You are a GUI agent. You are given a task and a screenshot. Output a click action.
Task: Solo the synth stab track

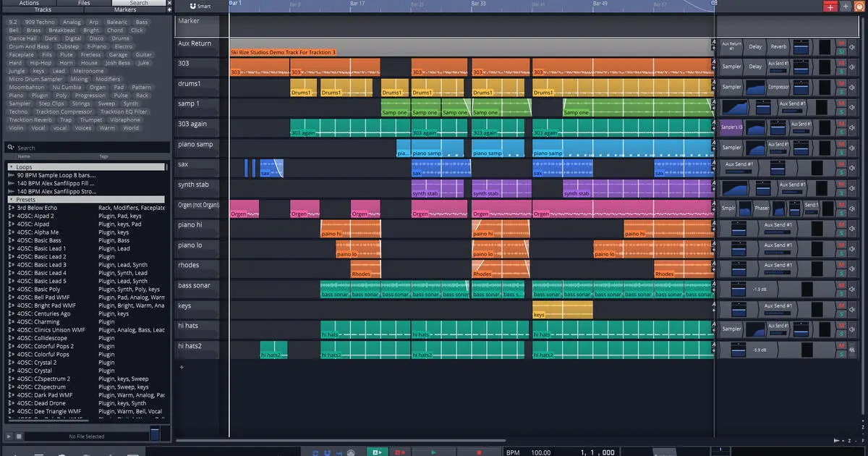click(x=841, y=193)
